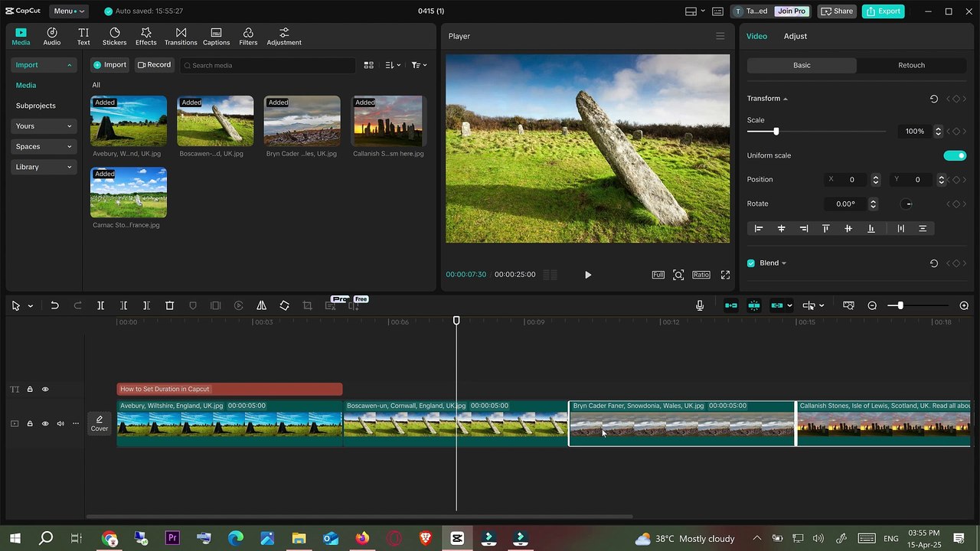980x551 pixels.
Task: Select the Video tab in properties
Action: 756,36
